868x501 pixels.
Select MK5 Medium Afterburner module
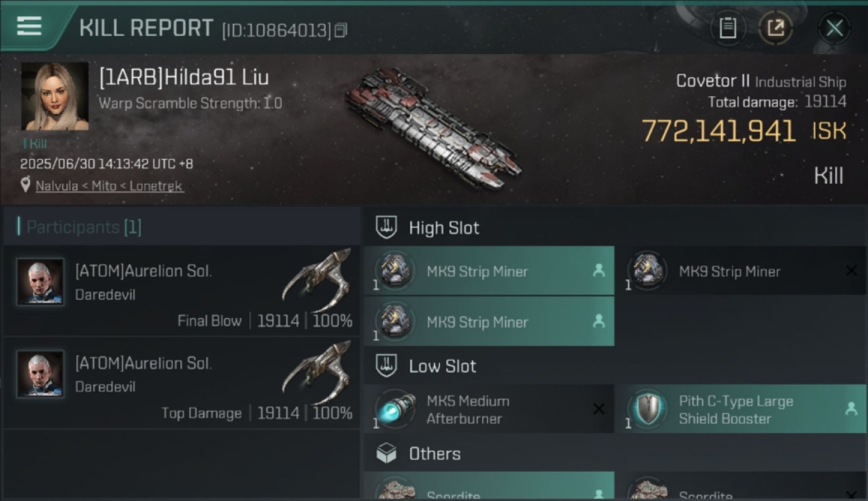[489, 409]
